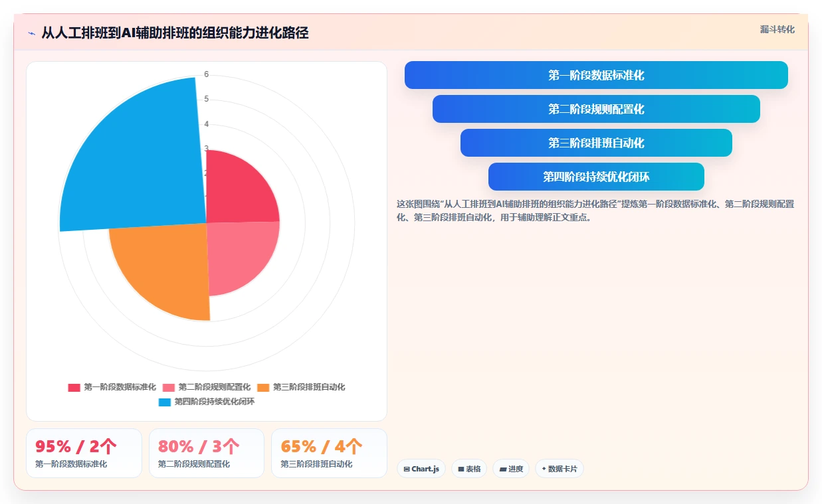This screenshot has height=504, width=822.
Task: Toggle 第一阶段数据标准化 legend red swatch
Action: 74,387
